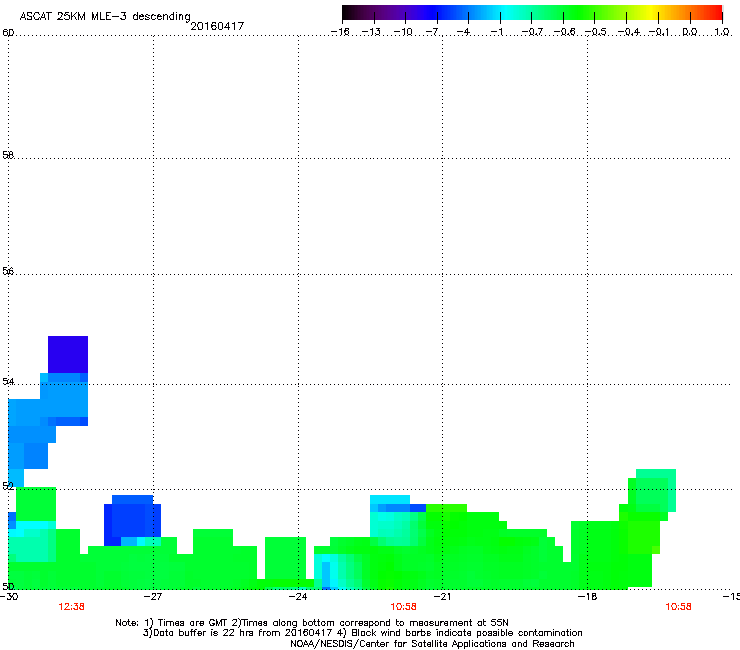Viewport: 740px width, 650px height.
Task: Click the 1.0 label on the color scale
Action: coord(722,32)
